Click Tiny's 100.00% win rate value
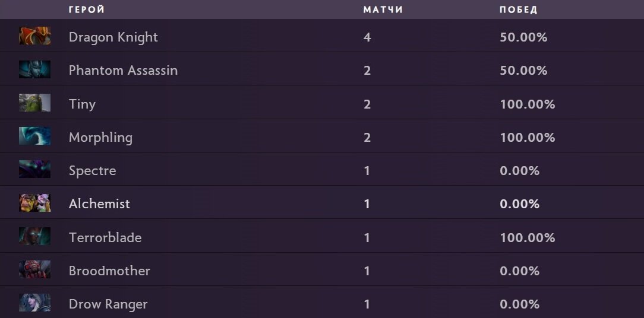 point(528,104)
